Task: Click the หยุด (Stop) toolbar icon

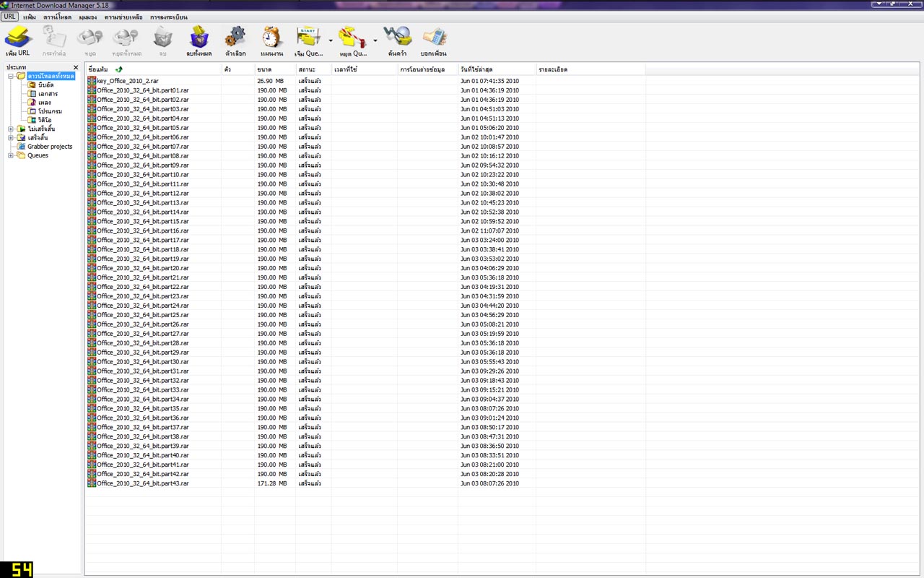Action: 90,37
